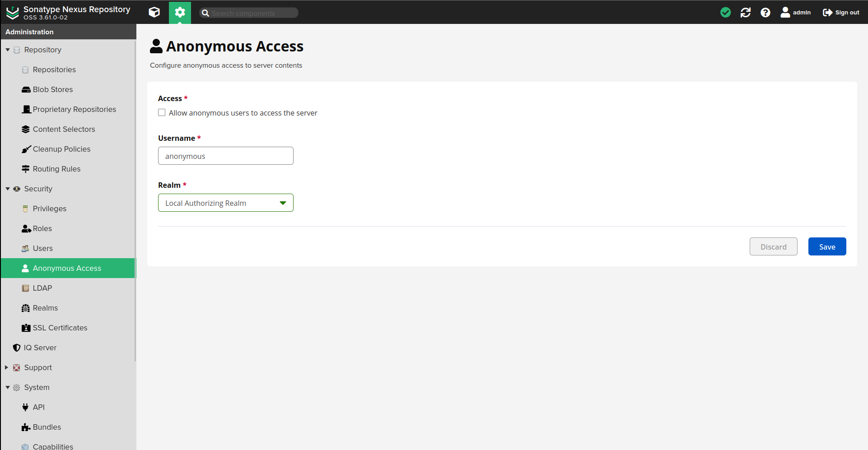Click the Blob Stores icon
The image size is (868, 450).
[26, 89]
